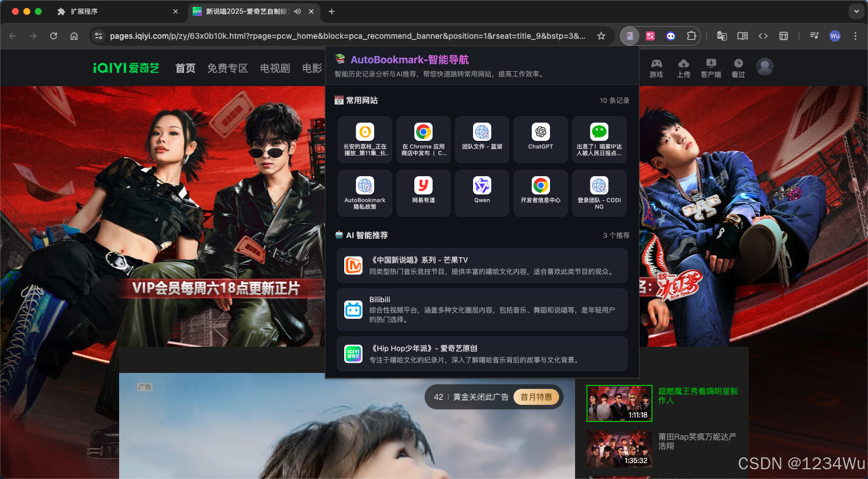Open the WeChat article 出息了 tile
Viewport: 868px width, 479px height.
click(x=599, y=140)
